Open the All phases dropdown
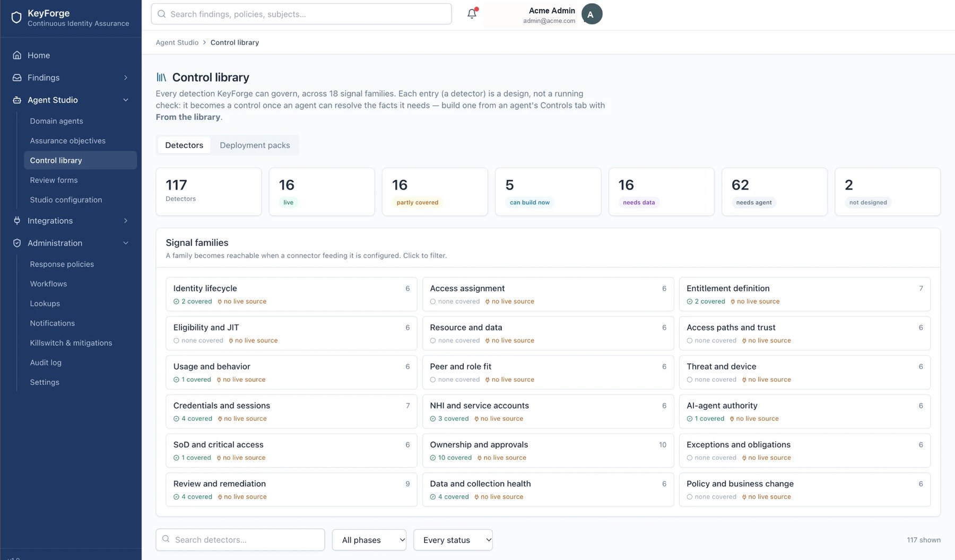 369,540
